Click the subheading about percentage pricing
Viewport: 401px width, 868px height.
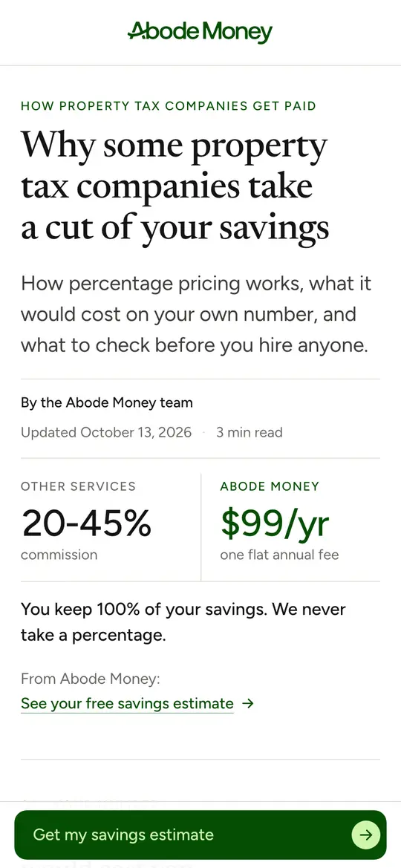click(x=196, y=314)
